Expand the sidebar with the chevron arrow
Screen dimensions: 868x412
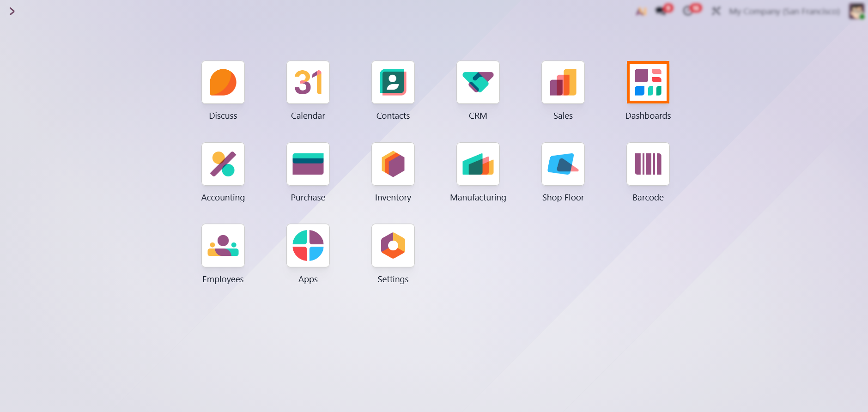coord(12,11)
